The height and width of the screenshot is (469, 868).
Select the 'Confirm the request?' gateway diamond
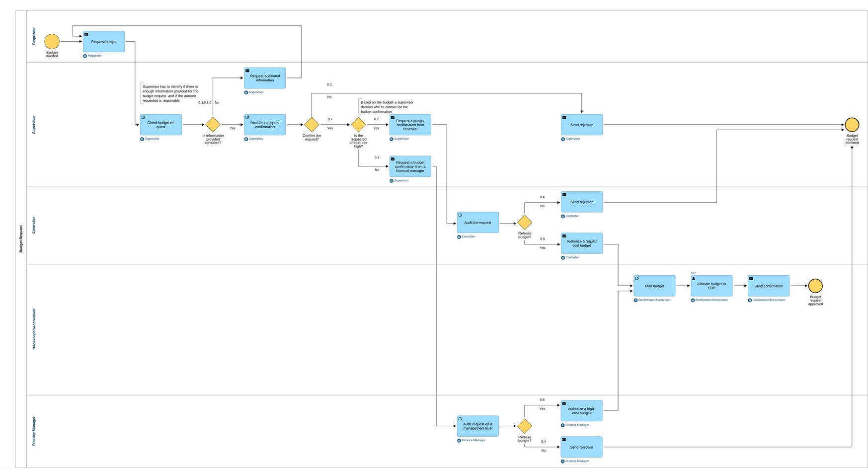312,125
